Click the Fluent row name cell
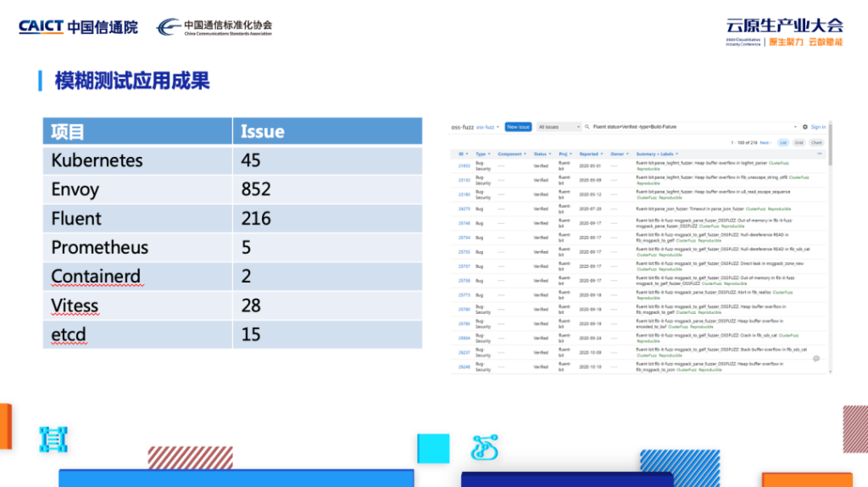 (x=138, y=218)
